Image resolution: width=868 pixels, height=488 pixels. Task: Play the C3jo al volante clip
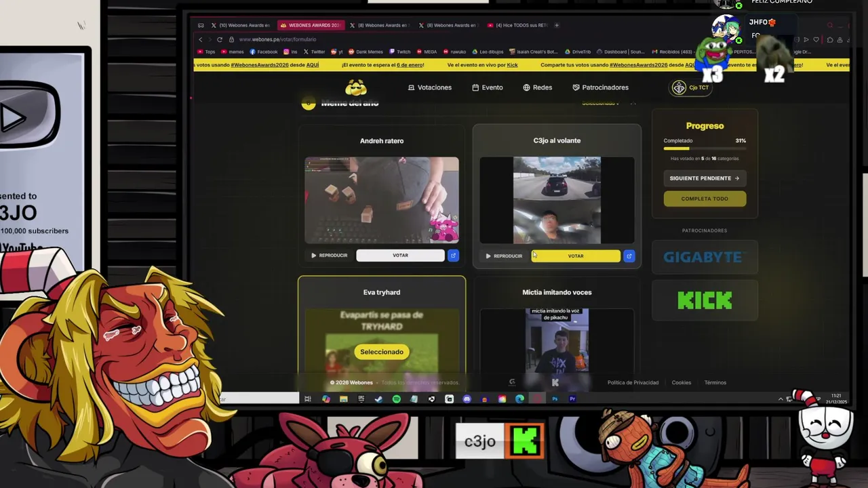pyautogui.click(x=504, y=256)
